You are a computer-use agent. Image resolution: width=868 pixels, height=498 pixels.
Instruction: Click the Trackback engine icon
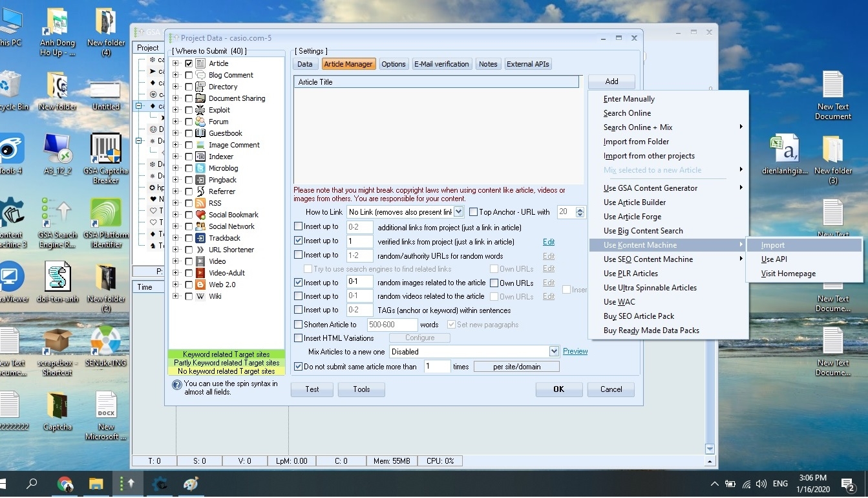(200, 238)
